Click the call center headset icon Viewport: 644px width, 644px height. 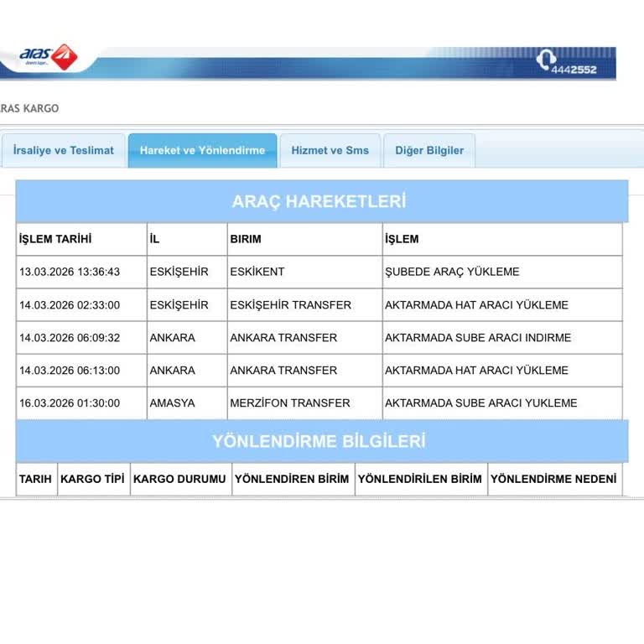tap(546, 60)
